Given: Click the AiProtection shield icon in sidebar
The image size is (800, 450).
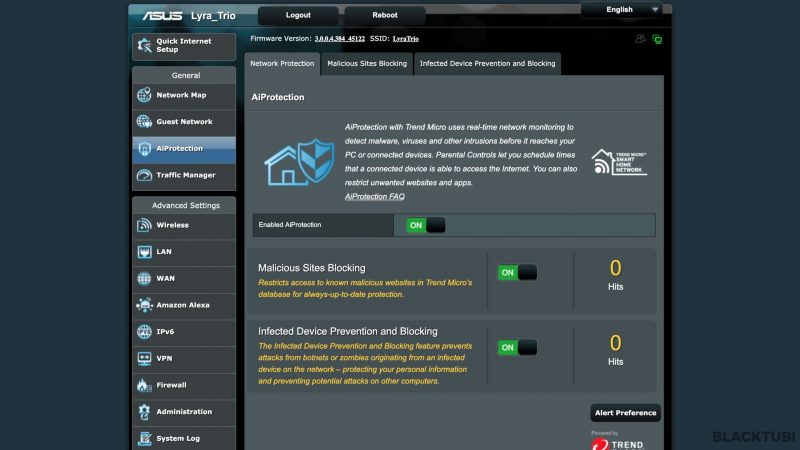Looking at the screenshot, I should coord(144,148).
